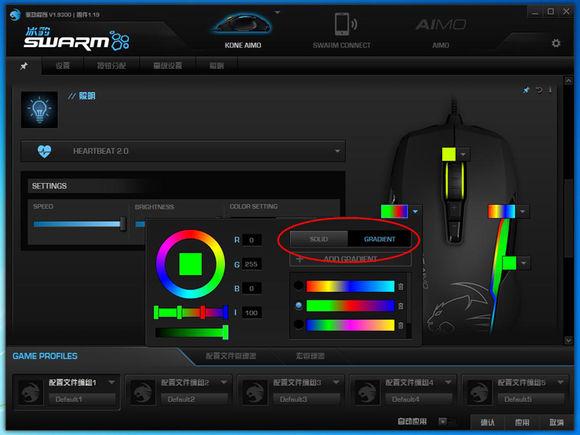Click the profile slot 4 ROCCAT thumbnail
Screen dimensions: 580x435
pos(367,392)
